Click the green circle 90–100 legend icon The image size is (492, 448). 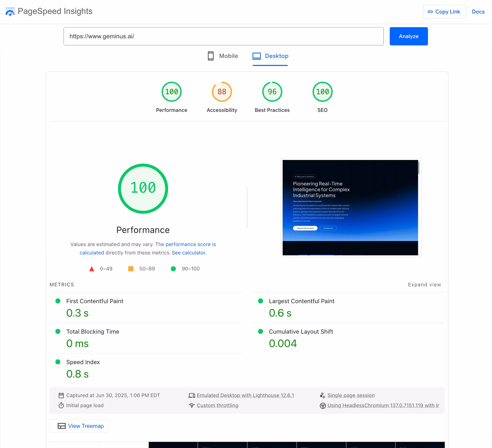[x=173, y=269]
